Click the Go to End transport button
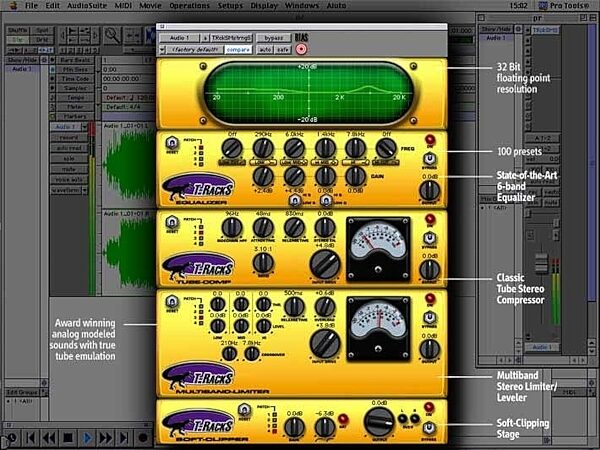This screenshot has height=450, width=600. (124, 437)
